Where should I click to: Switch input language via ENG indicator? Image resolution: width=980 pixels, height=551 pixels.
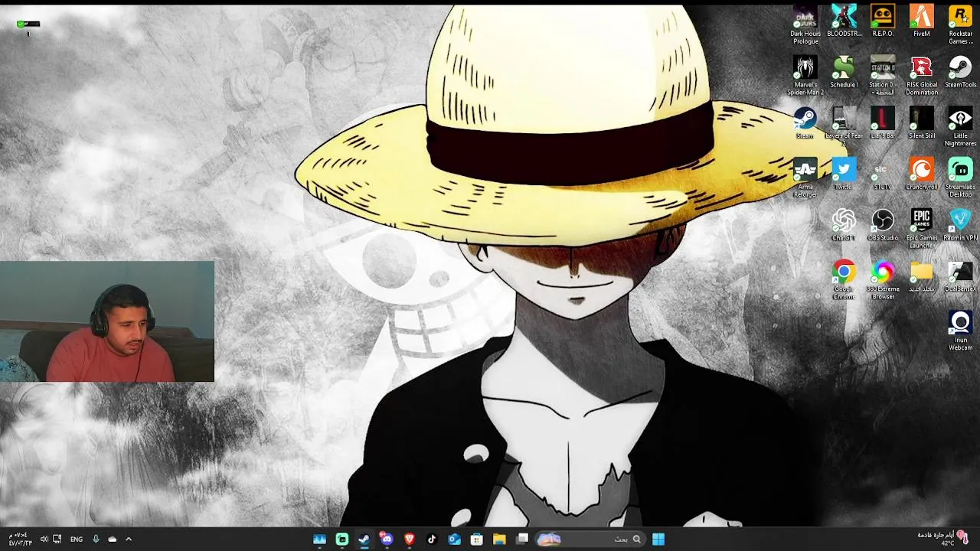pyautogui.click(x=77, y=539)
